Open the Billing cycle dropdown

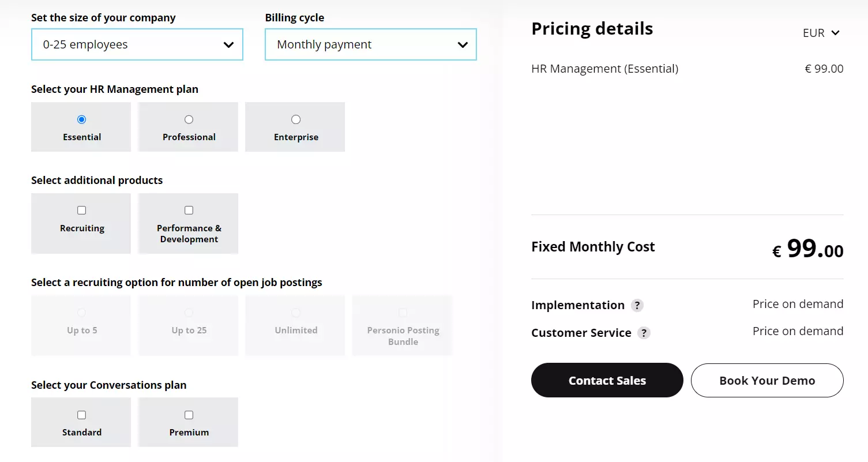(x=371, y=44)
